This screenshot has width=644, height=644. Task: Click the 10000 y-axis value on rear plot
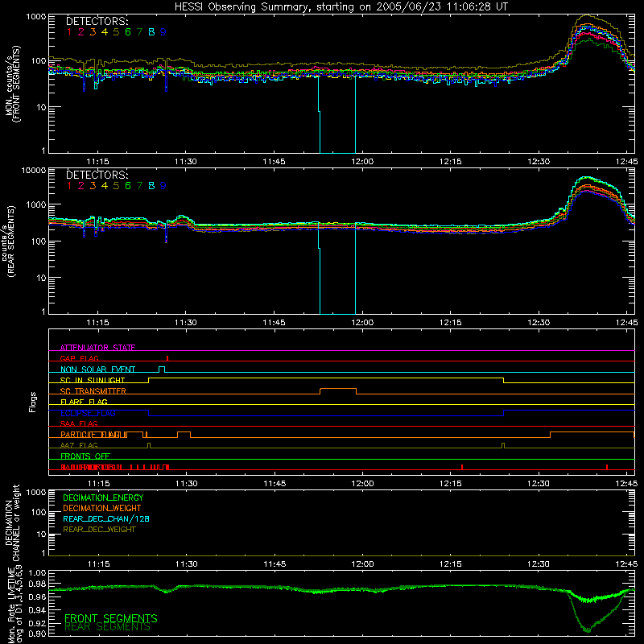(34, 171)
